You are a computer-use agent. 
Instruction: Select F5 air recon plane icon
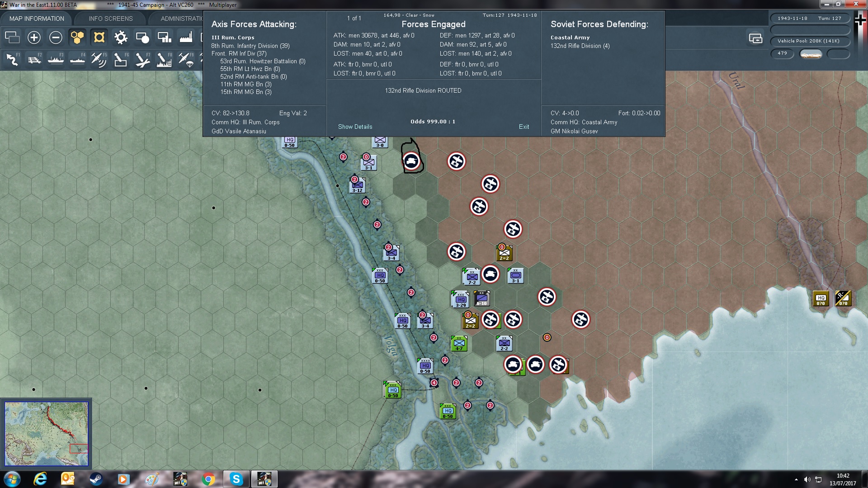[99, 60]
